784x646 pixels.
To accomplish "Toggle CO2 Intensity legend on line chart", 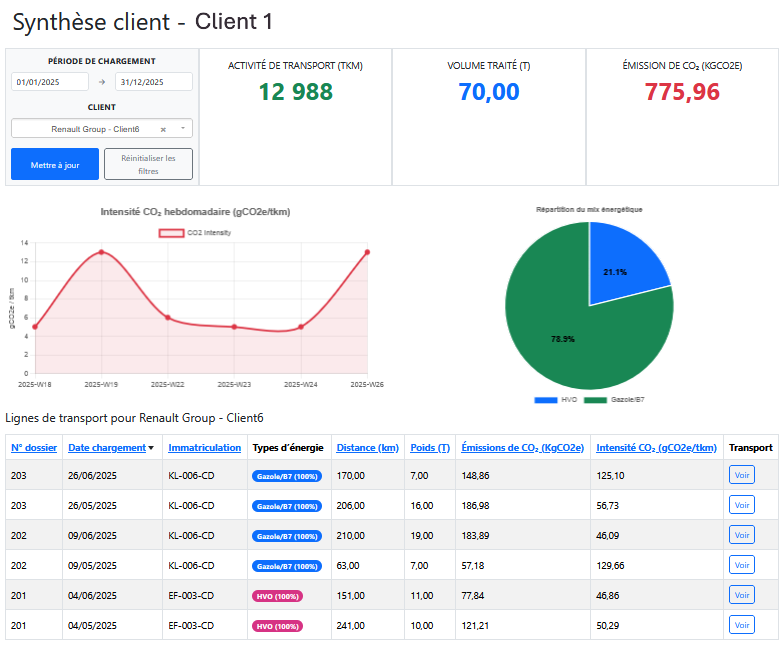I will click(x=195, y=232).
